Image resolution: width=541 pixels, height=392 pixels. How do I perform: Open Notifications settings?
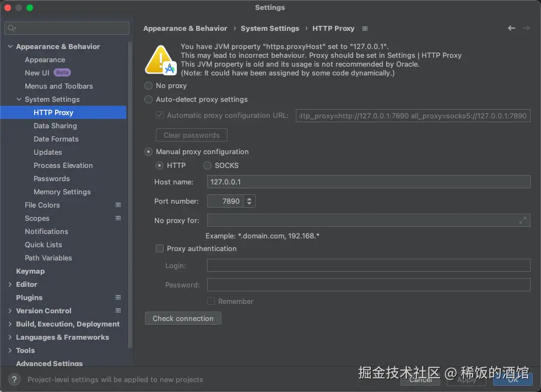46,231
